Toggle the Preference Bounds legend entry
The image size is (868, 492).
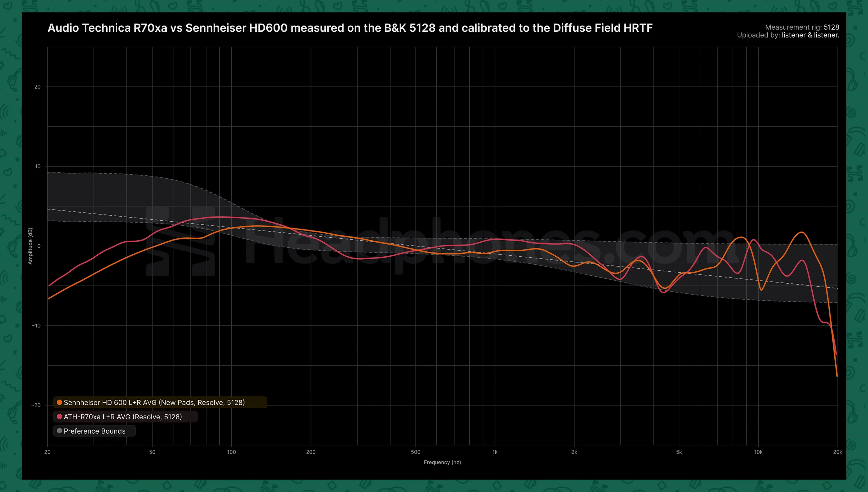[x=94, y=431]
